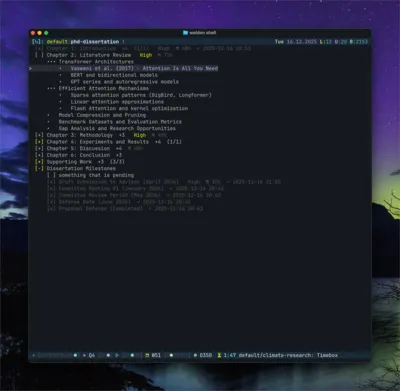Select 'Flash Attention and kernel optimization' row

click(129, 108)
